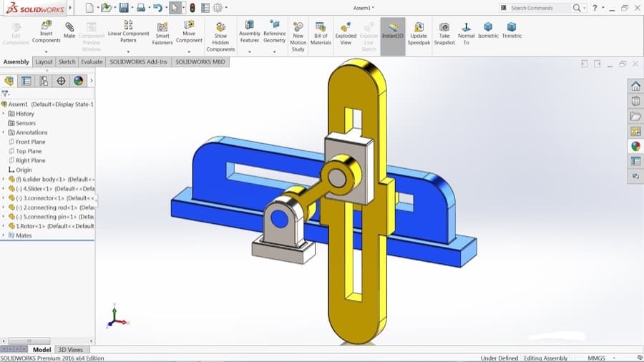Screen dimensions: 644x362
Task: Create an Exploded View
Action: (x=346, y=33)
